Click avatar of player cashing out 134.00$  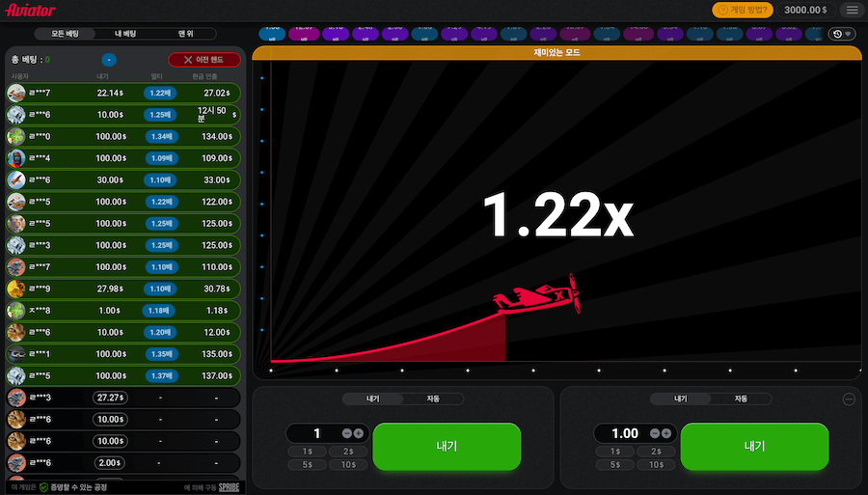click(x=16, y=136)
